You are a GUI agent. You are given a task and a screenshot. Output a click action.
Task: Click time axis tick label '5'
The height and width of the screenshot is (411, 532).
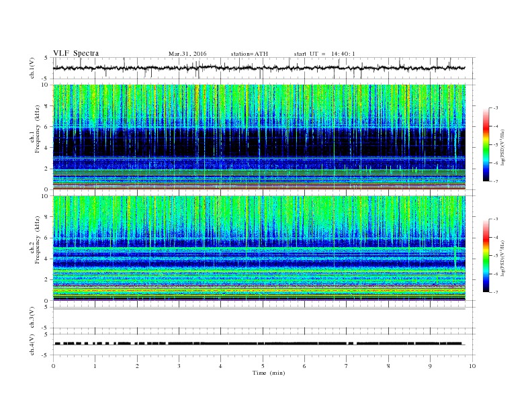[263, 366]
